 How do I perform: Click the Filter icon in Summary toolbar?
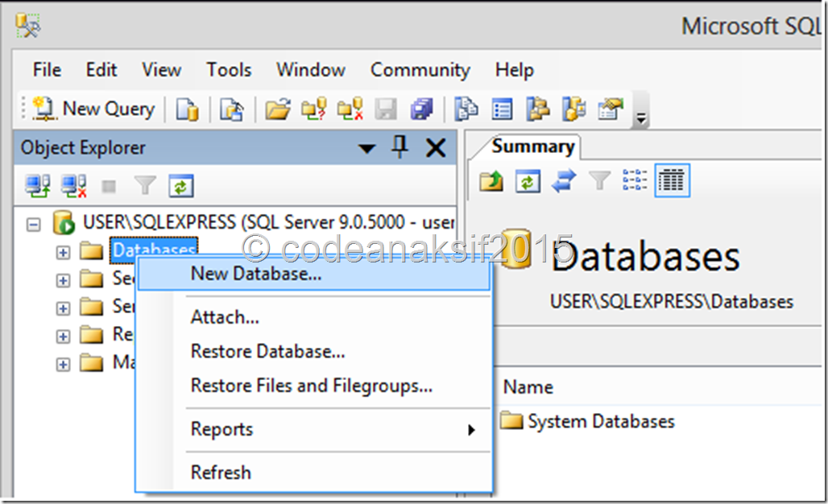[599, 181]
